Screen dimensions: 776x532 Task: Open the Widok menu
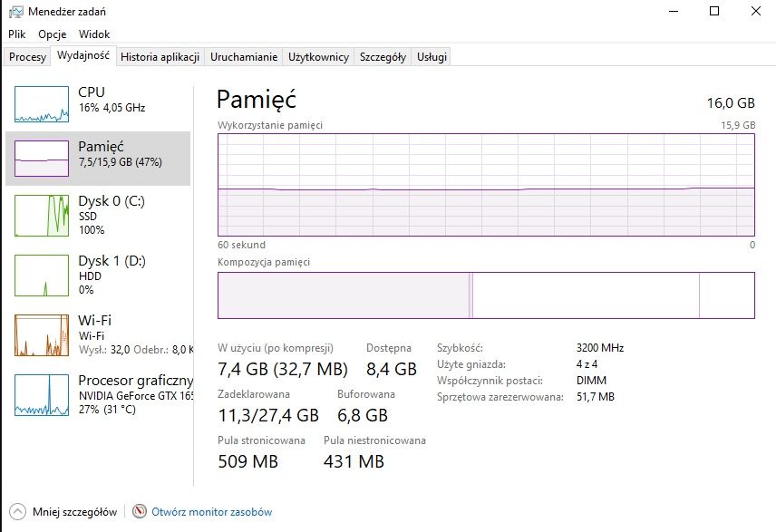click(94, 34)
